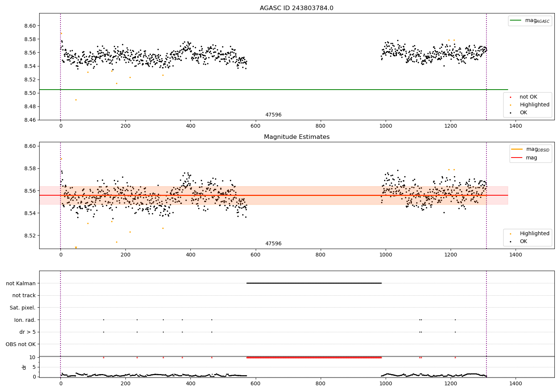Click the 'not Kalman' row label
The height and width of the screenshot is (392, 560).
(x=21, y=283)
